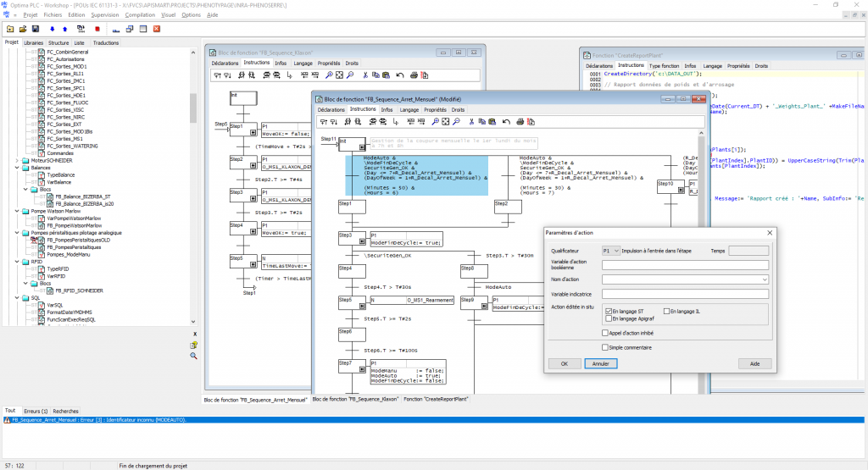
Task: Click the blue down arrow download icon
Action: click(52, 29)
